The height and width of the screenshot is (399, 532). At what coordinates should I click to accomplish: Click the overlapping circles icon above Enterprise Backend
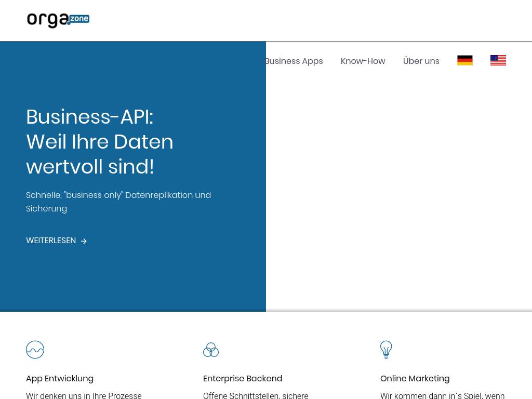[211, 350]
